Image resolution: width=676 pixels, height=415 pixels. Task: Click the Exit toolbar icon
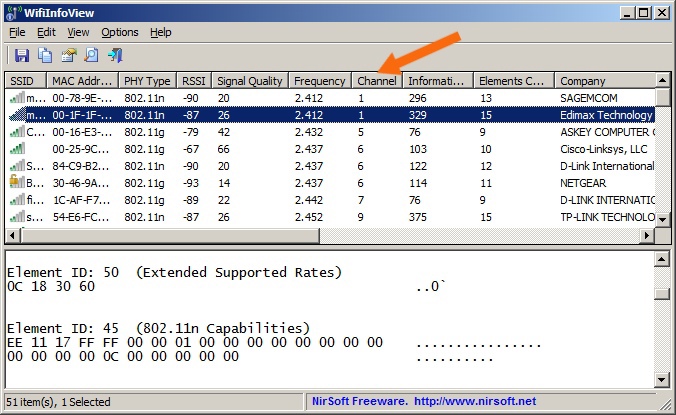point(115,56)
